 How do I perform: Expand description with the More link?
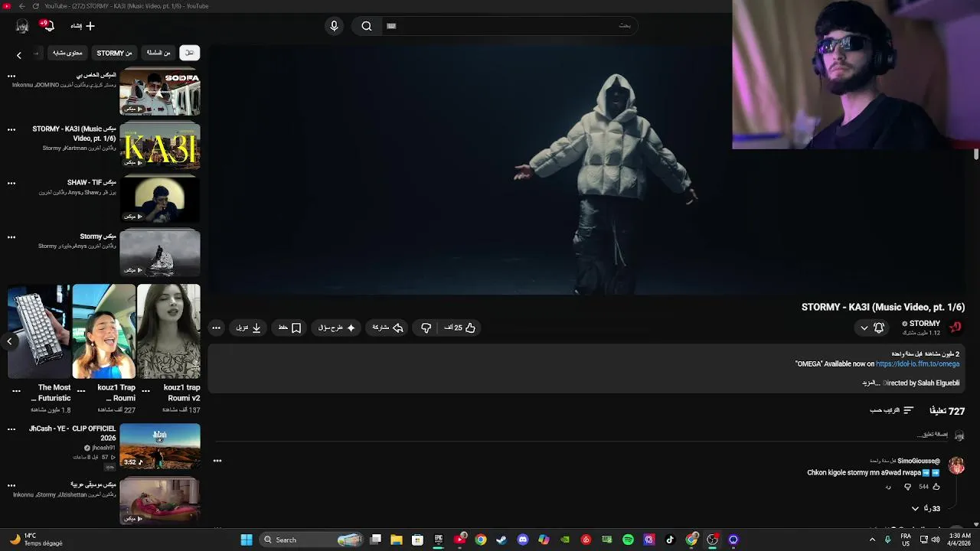871,383
